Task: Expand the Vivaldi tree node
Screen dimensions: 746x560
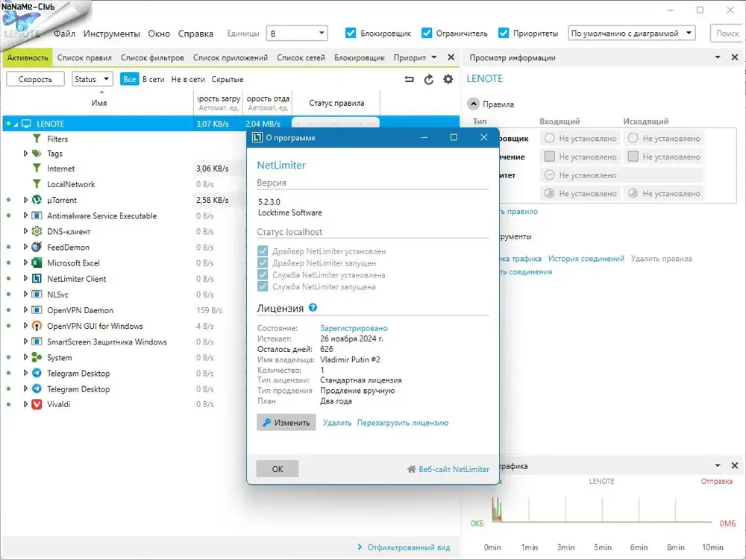Action: 25,404
